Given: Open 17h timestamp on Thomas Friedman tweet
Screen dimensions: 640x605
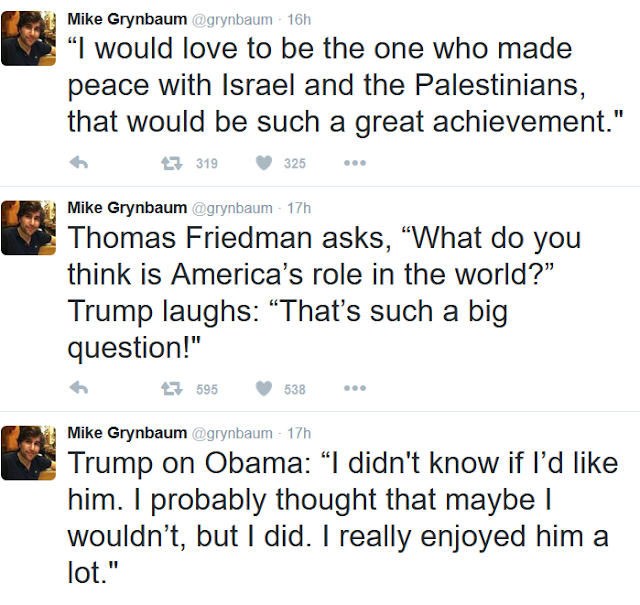Looking at the screenshot, I should [299, 208].
